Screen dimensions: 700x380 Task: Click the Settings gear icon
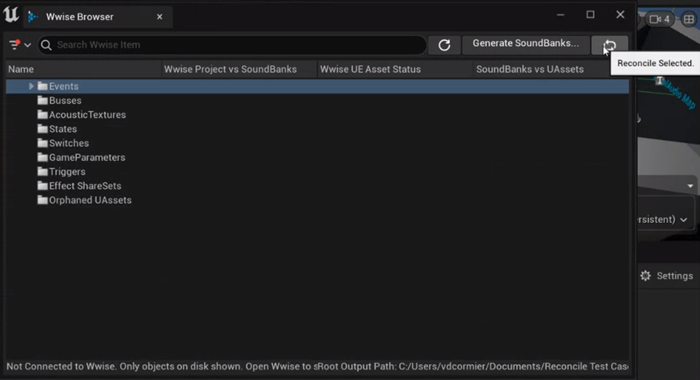click(x=646, y=276)
